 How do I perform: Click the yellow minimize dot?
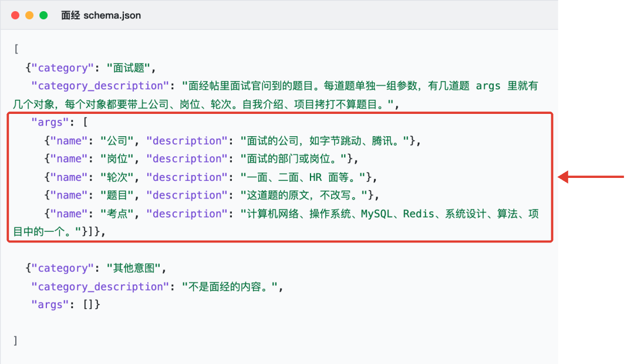click(29, 15)
